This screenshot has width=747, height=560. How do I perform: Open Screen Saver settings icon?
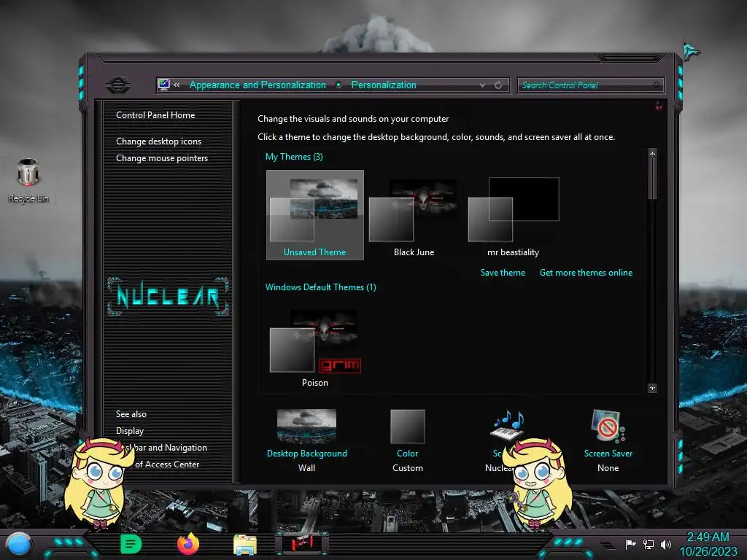pos(608,425)
